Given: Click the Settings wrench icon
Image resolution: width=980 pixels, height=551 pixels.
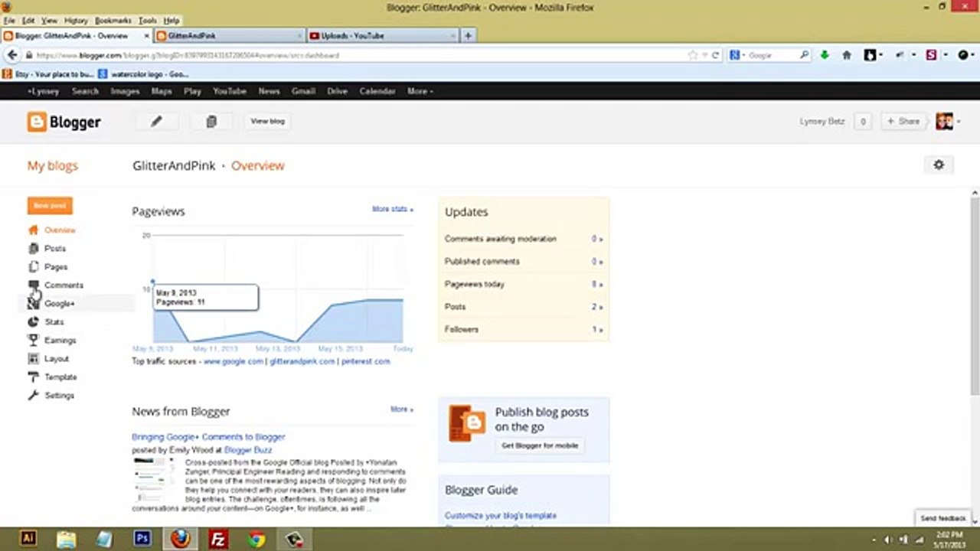Looking at the screenshot, I should click(x=33, y=395).
